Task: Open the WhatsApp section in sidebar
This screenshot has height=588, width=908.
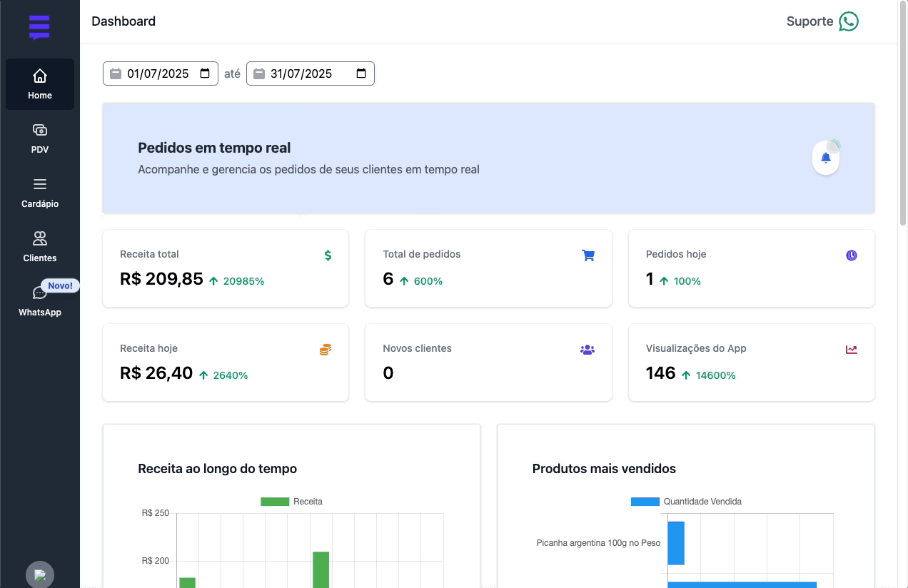Action: (x=40, y=301)
